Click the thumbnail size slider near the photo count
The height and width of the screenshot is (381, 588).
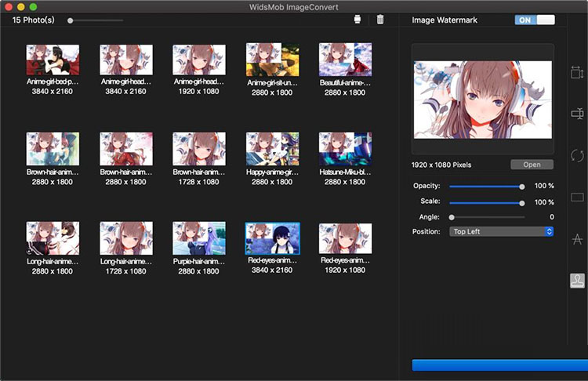[96, 20]
